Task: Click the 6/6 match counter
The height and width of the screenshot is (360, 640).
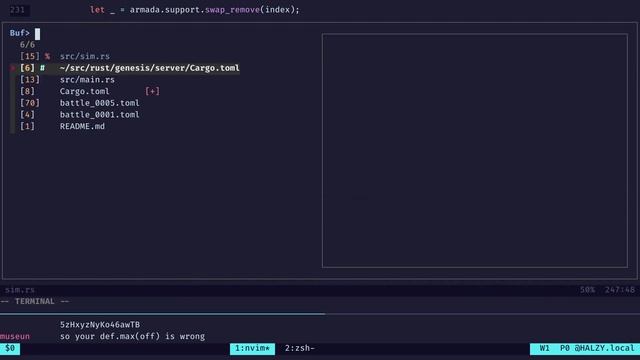Action: [x=27, y=44]
